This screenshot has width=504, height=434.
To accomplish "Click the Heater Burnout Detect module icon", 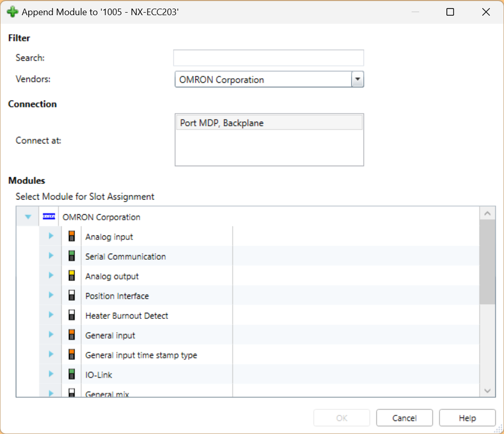I will point(72,315).
